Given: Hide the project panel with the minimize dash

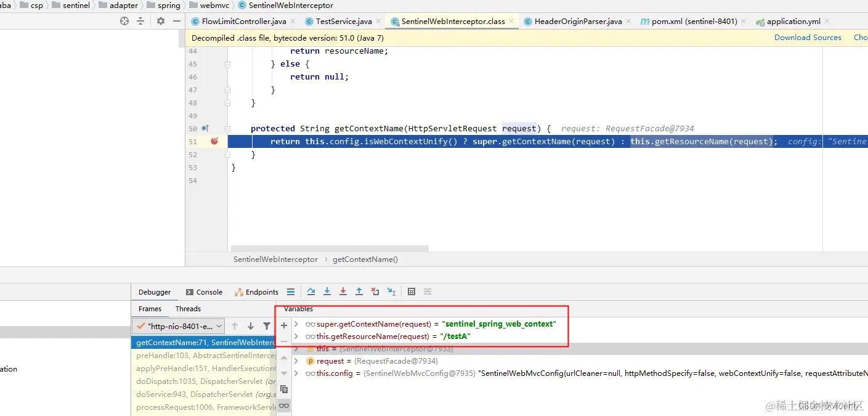Looking at the screenshot, I should click(177, 21).
